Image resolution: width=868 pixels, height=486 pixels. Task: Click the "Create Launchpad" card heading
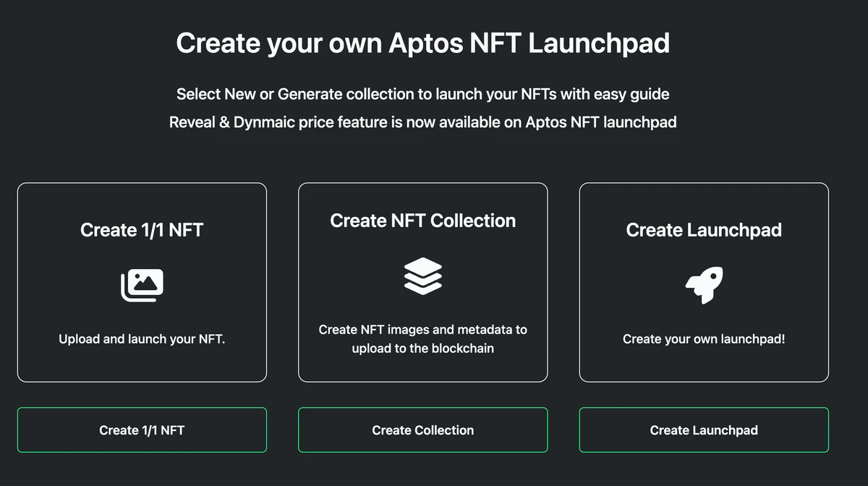point(704,230)
